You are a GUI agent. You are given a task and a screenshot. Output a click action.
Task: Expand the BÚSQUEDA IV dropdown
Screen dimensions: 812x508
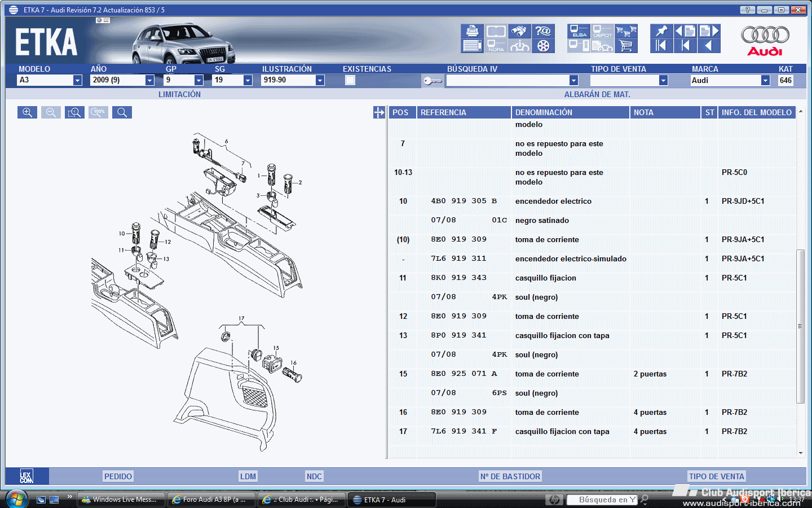point(573,80)
